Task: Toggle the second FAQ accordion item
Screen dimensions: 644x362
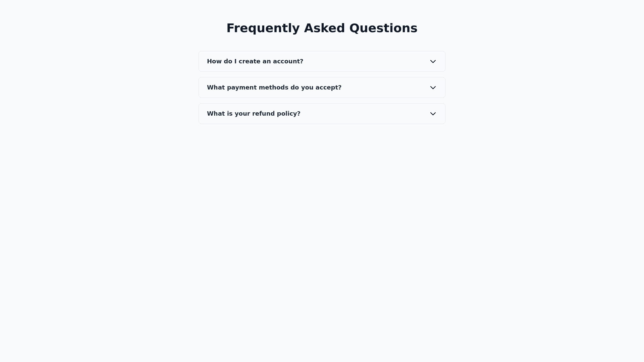Action: 322,87
